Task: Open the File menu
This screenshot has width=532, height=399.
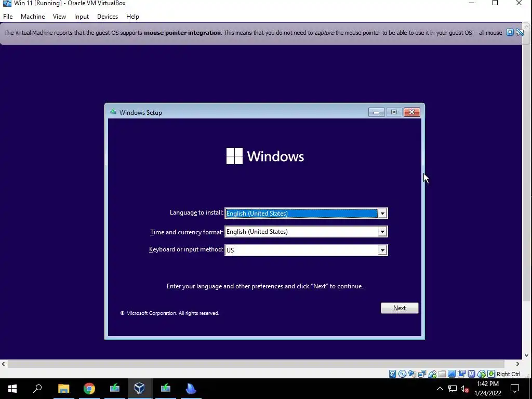Action: tap(8, 16)
